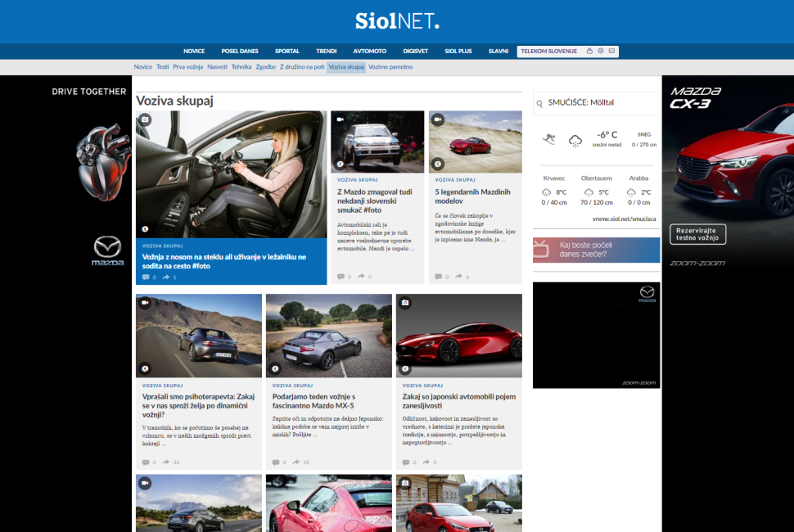Image resolution: width=794 pixels, height=532 pixels.
Task: Click share icon under 5 legendarnih Mazdinih modelov
Action: [458, 277]
